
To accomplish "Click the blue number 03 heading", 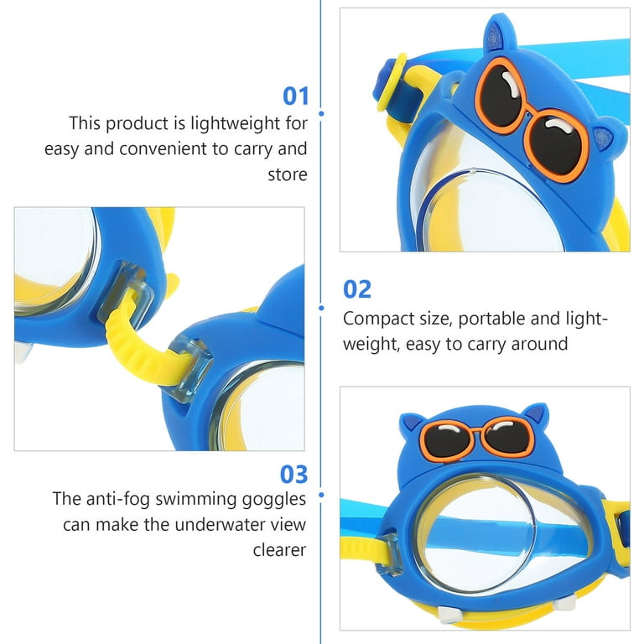I will point(293,475).
